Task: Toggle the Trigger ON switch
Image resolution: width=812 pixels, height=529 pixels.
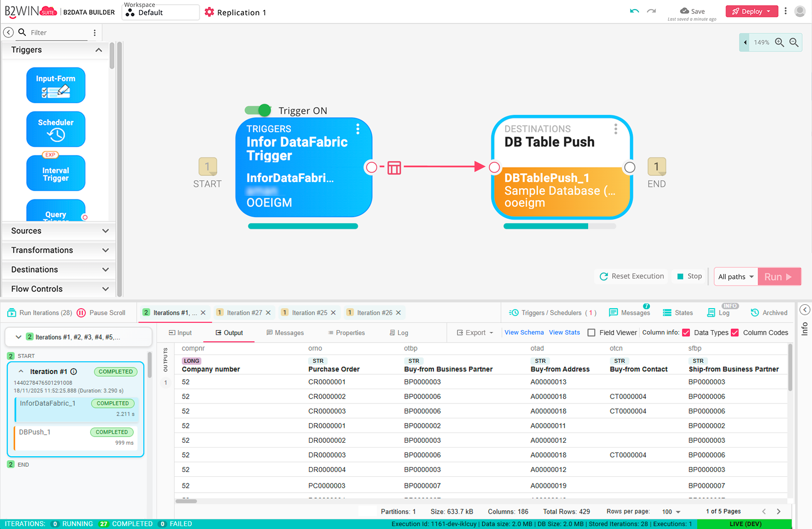Action: click(x=258, y=111)
